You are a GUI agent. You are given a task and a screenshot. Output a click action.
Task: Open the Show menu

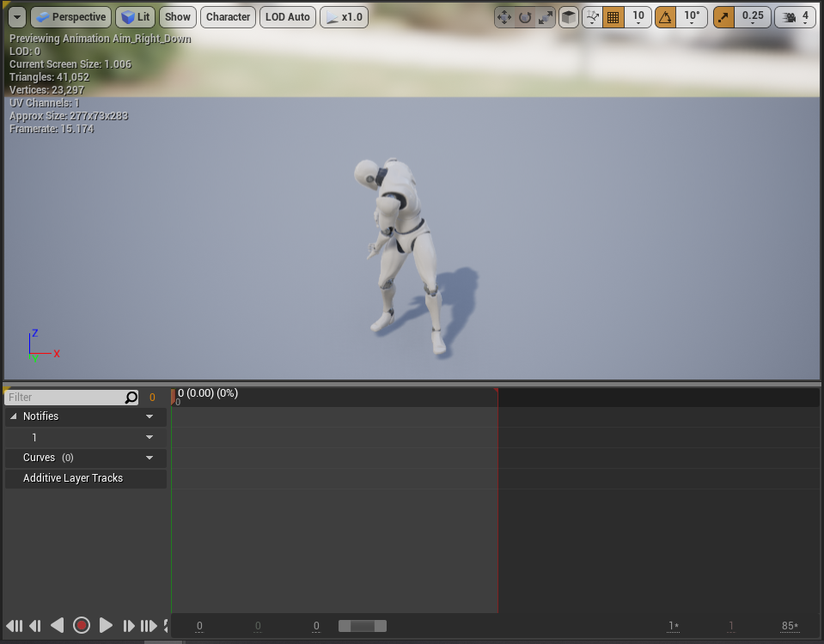tap(178, 17)
